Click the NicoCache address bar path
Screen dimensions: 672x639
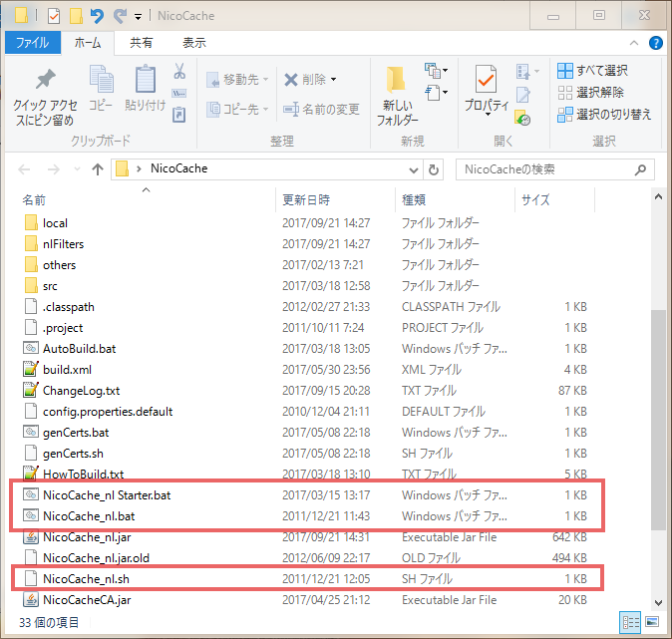pyautogui.click(x=179, y=168)
